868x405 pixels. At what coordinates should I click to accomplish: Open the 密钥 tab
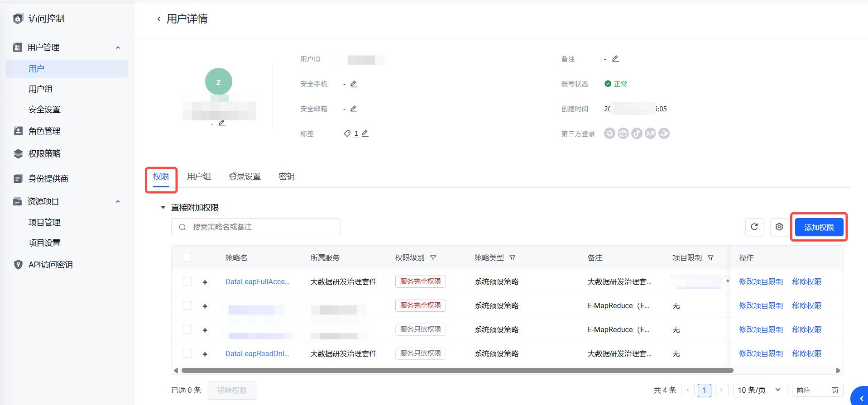(286, 176)
